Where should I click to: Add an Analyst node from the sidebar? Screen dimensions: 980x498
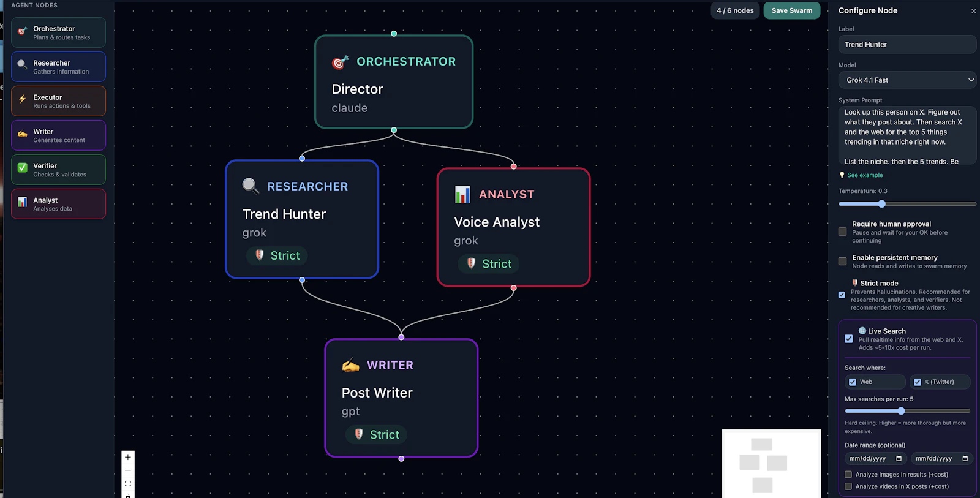coord(58,204)
